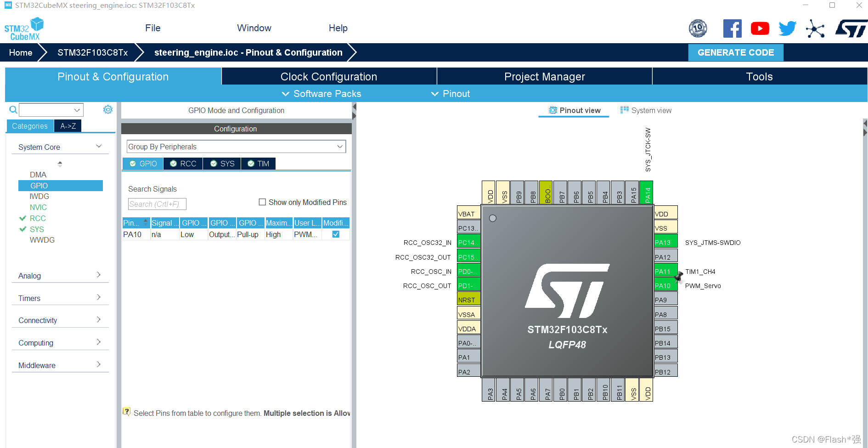The height and width of the screenshot is (448, 868).
Task: Click the search magnifier icon
Action: (13, 110)
